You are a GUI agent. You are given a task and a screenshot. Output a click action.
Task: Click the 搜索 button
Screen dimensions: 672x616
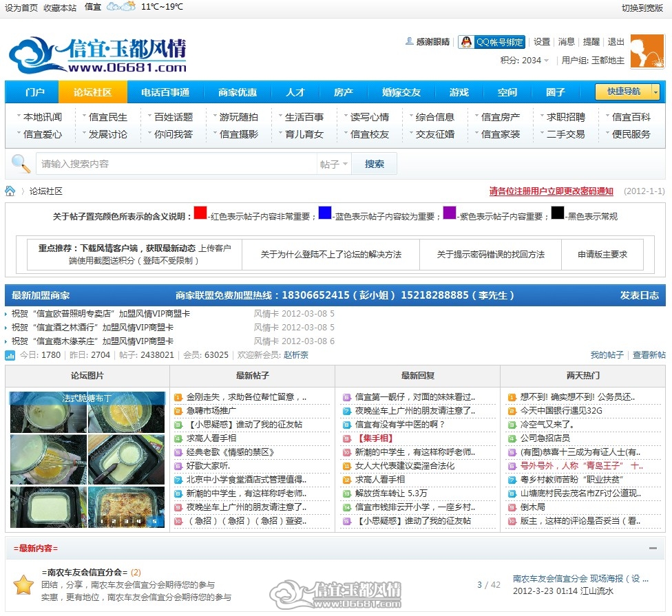tap(374, 164)
